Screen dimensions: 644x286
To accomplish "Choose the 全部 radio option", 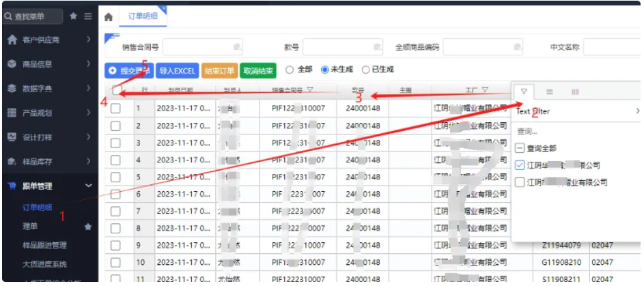I will point(290,70).
